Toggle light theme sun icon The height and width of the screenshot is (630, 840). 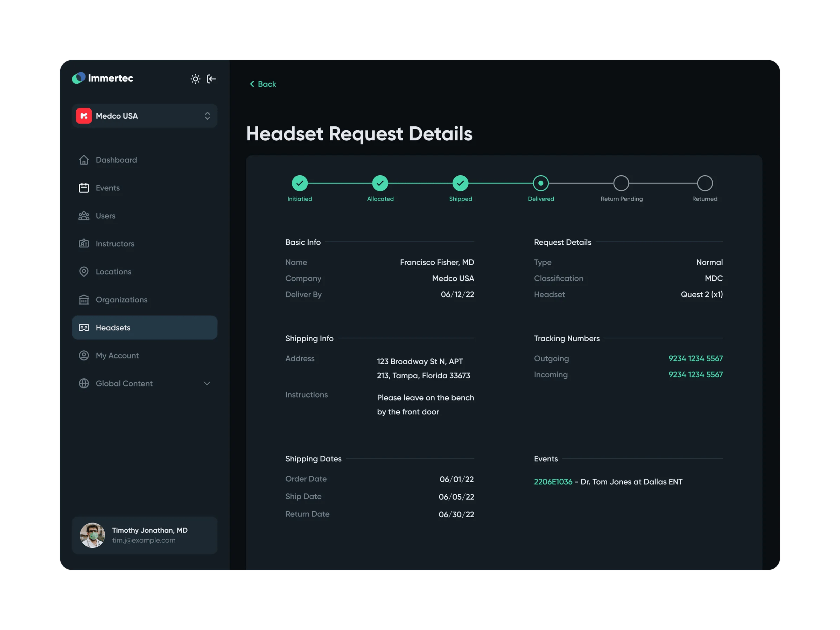click(195, 79)
